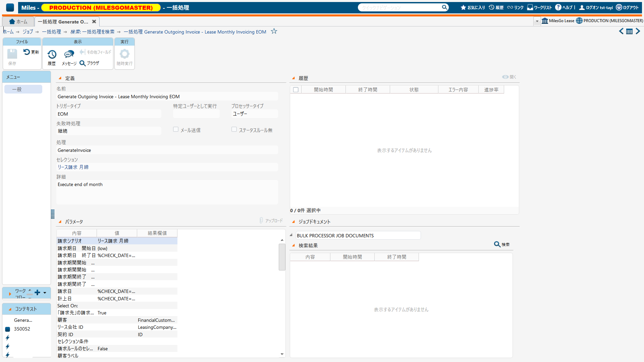This screenshot has width=644, height=362.
Task: Check the select-all box in 履歴 table
Action: coord(296,90)
